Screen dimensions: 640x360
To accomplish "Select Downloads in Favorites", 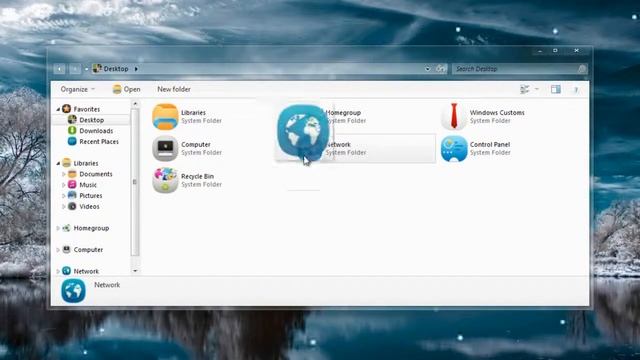I will (96, 131).
